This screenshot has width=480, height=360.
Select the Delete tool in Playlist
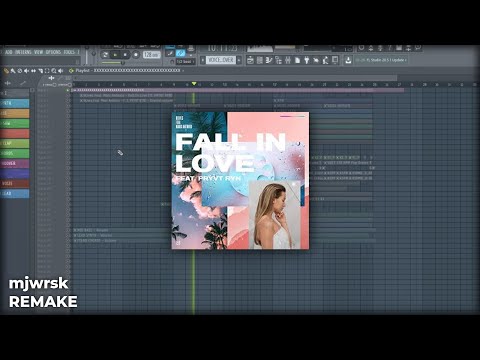[20, 71]
